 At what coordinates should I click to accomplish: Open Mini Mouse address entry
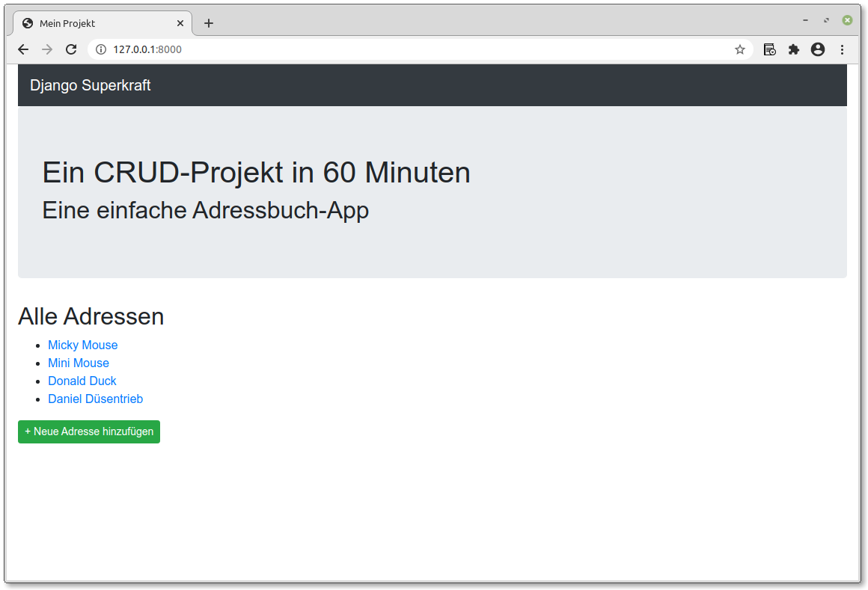click(x=79, y=363)
